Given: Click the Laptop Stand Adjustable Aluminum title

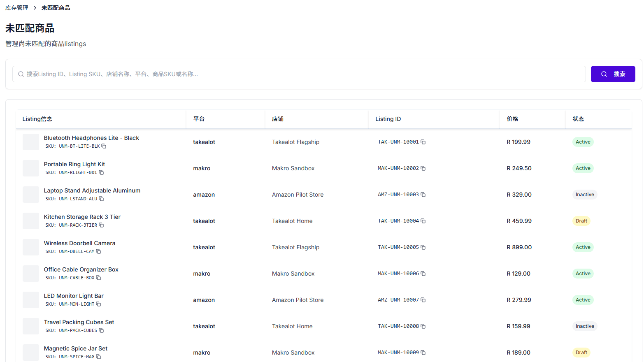Looking at the screenshot, I should 92,190.
